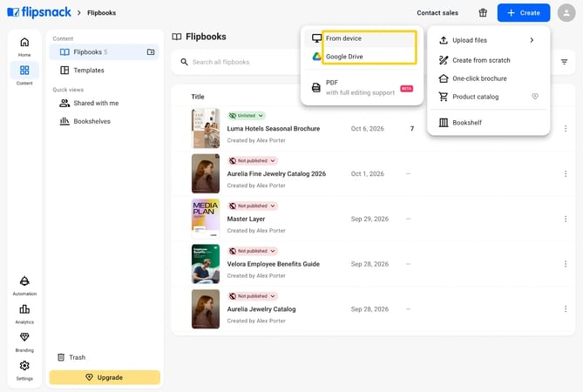This screenshot has height=392, width=583.
Task: Click the premium badge next to Product catalog
Action: coord(535,97)
